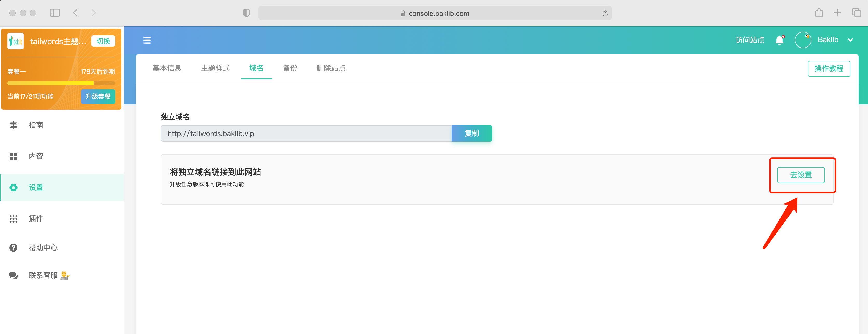The height and width of the screenshot is (334, 868).
Task: Open the 插件 sidebar item
Action: point(62,219)
